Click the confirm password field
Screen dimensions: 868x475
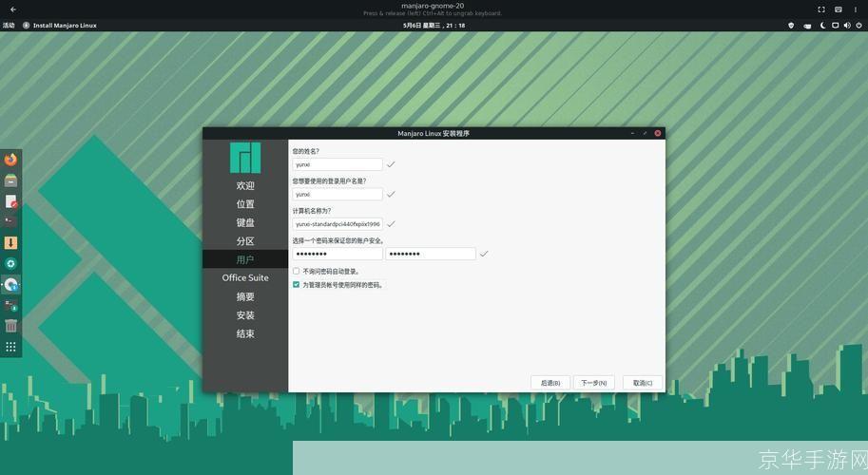click(430, 254)
